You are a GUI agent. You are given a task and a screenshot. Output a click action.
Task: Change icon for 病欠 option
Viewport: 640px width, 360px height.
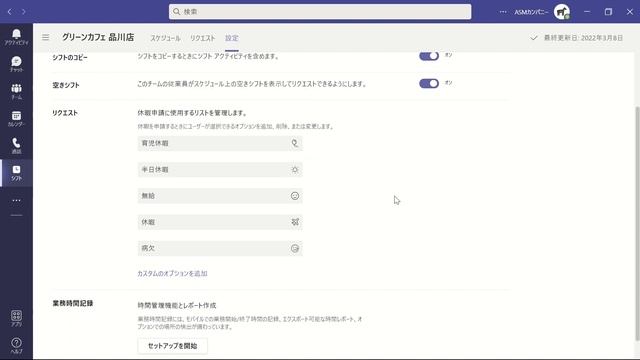[x=295, y=248]
